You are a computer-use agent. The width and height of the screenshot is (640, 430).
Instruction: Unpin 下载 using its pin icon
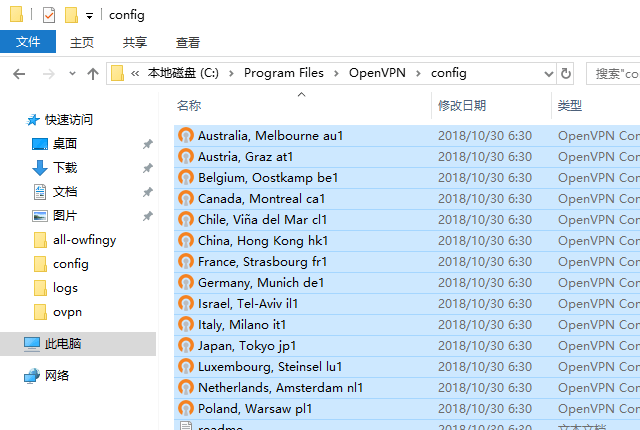click(147, 168)
